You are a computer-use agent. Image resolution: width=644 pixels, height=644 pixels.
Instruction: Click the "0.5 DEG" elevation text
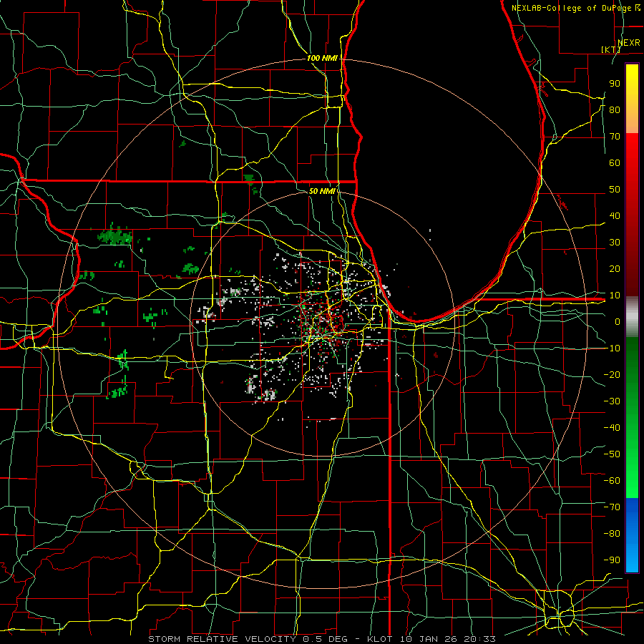click(326, 639)
